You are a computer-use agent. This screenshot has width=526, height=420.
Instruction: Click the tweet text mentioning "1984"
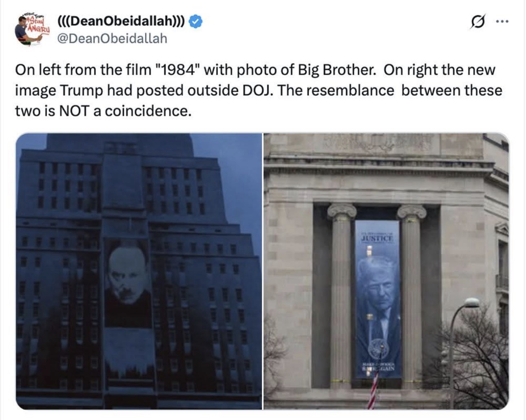pos(254,70)
